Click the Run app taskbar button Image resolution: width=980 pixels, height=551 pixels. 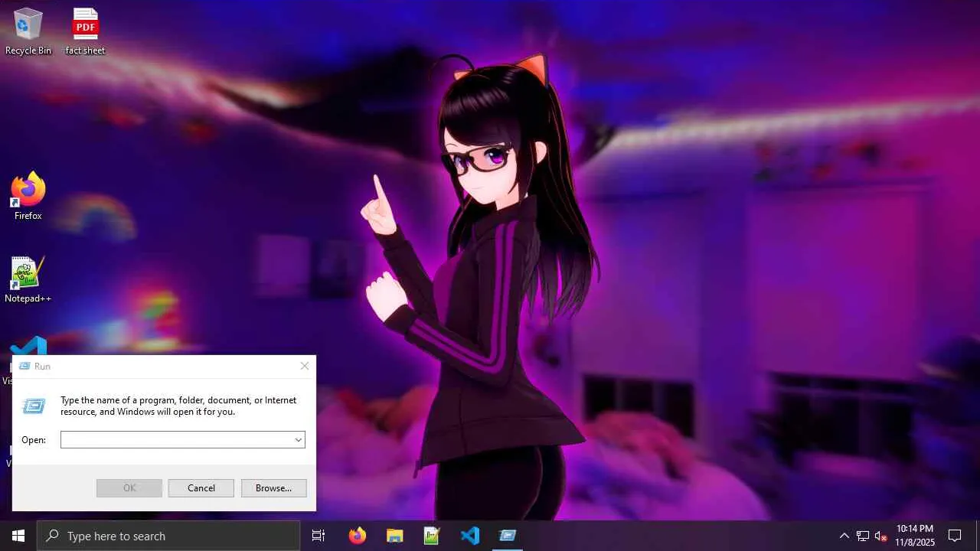[508, 536]
